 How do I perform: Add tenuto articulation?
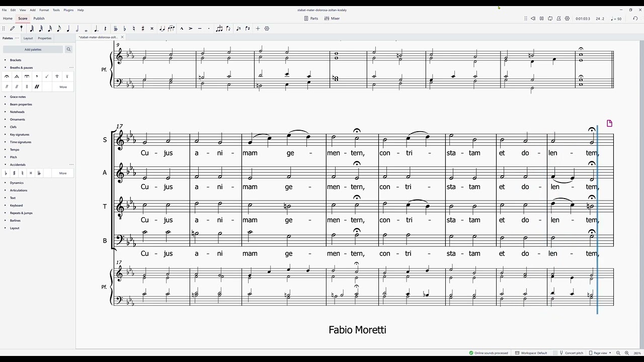pyautogui.click(x=200, y=29)
